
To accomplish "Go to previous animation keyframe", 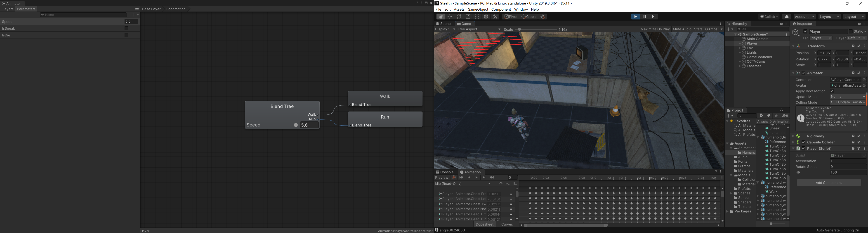I will (469, 178).
